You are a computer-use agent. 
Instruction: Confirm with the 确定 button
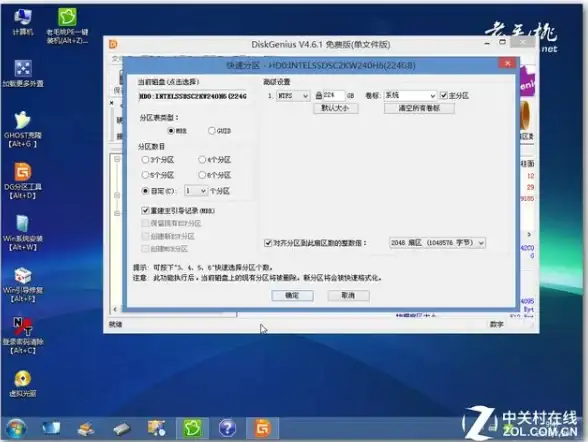click(292, 295)
